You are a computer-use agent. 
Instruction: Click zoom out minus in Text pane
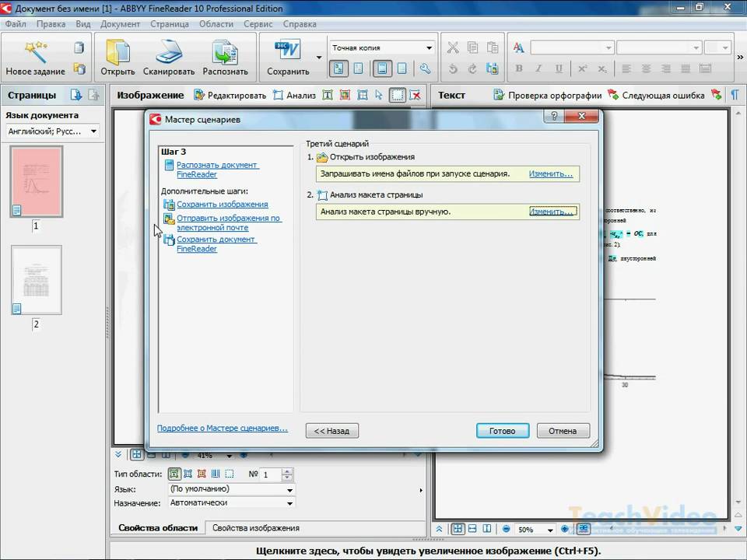(x=507, y=529)
